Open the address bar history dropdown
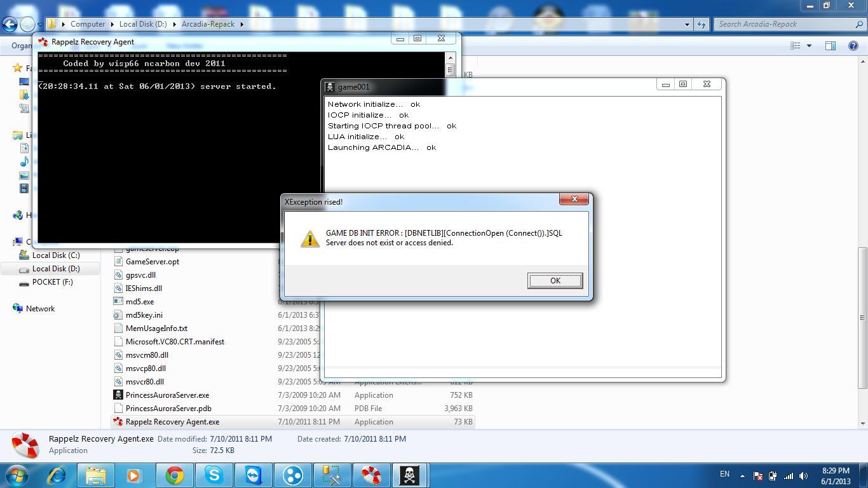This screenshot has width=868, height=488. [687, 24]
